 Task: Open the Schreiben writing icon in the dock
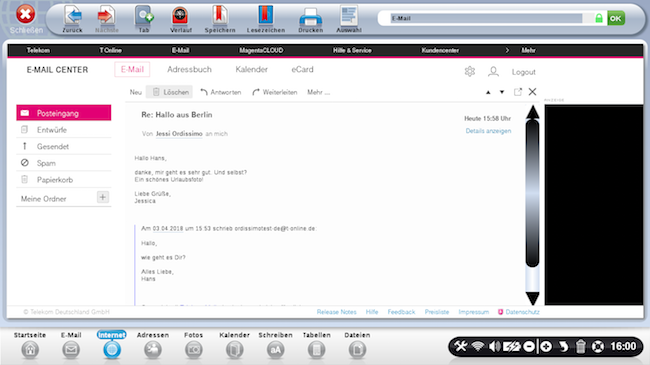click(276, 350)
